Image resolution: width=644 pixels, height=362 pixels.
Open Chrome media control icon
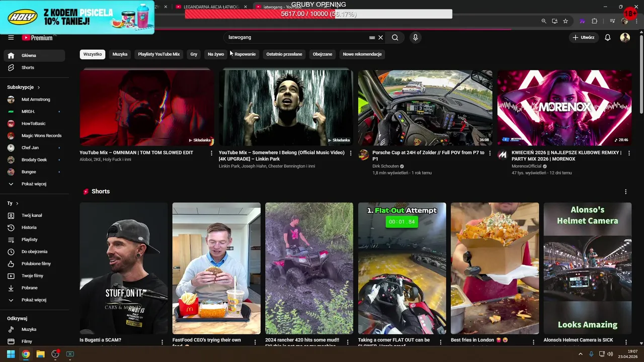pos(612,21)
